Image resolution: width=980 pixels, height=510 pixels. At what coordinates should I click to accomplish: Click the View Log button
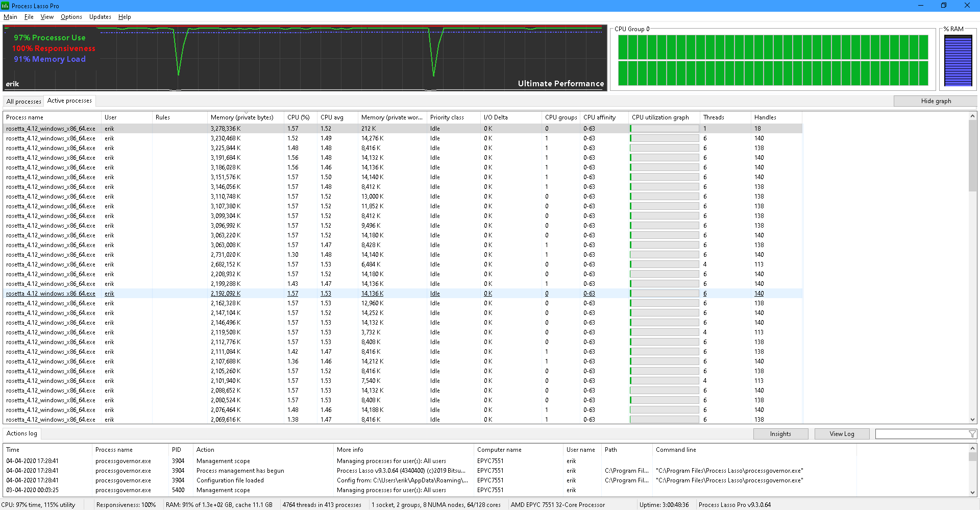(842, 434)
